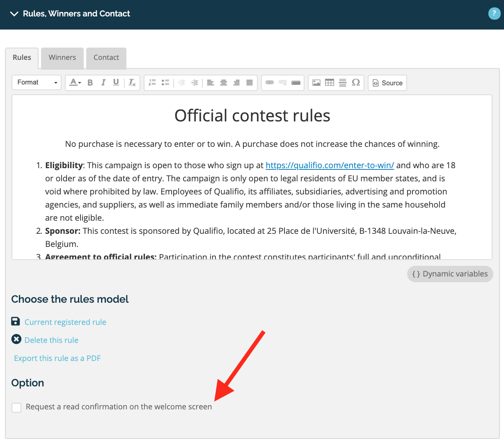Toggle underline formatting
Image resolution: width=504 pixels, height=443 pixels.
pos(116,82)
